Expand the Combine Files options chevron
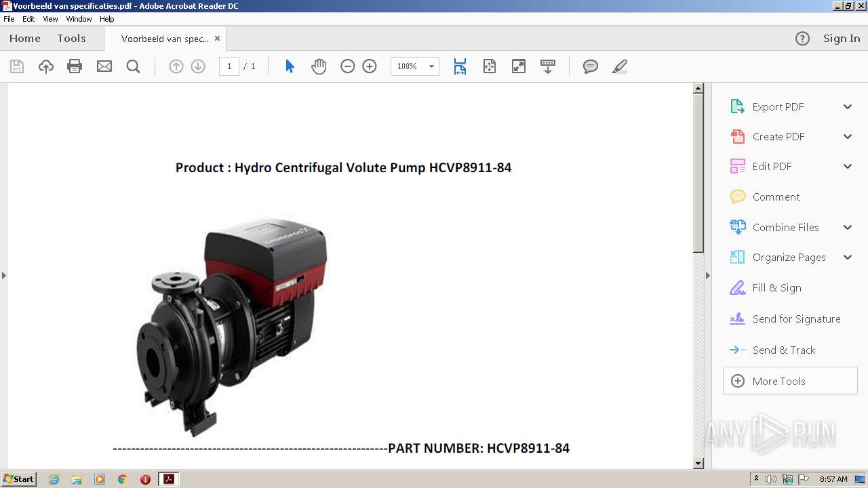Viewport: 868px width, 488px height. [x=848, y=227]
